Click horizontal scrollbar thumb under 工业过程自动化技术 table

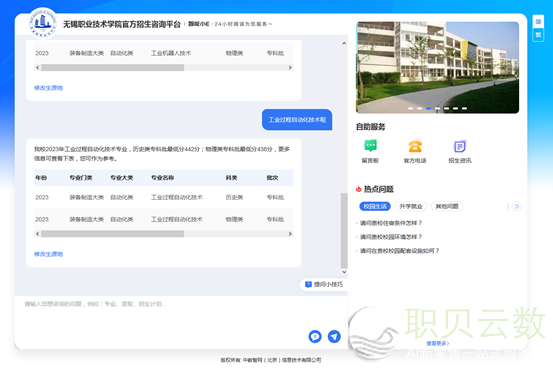[x=113, y=234]
